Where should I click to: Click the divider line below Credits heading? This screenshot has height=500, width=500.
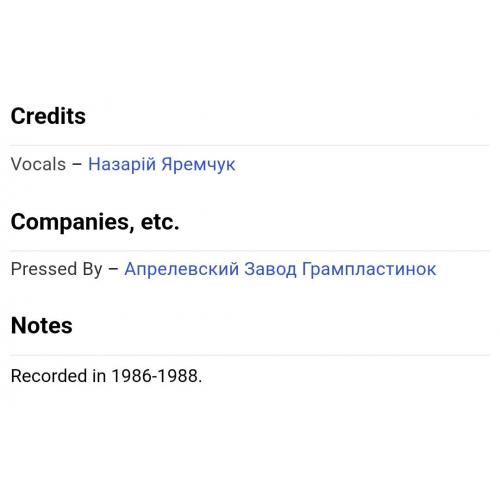pyautogui.click(x=250, y=146)
